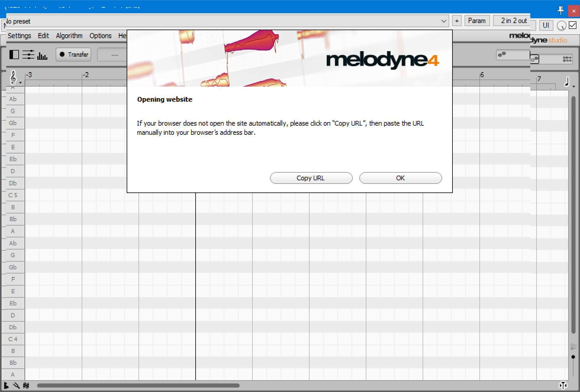
Task: Expand the treble clef scale dropdown
Action: point(14,78)
